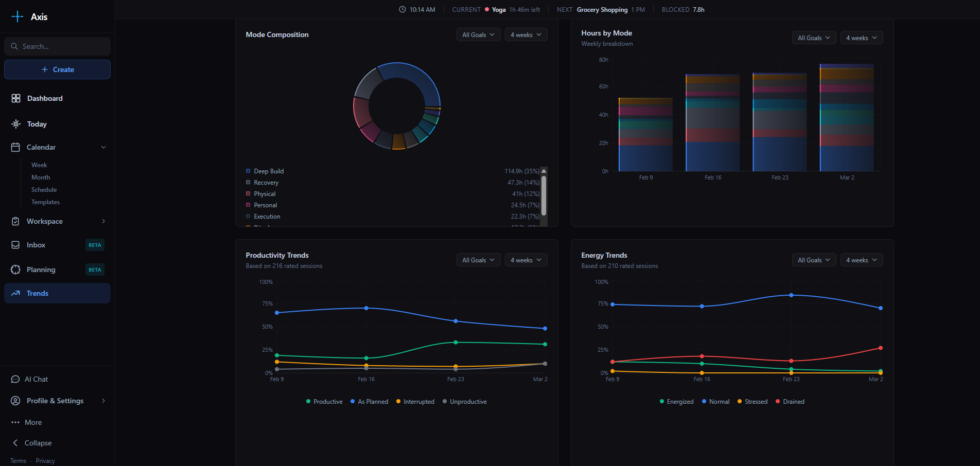
Task: Focus the Search input field
Action: 62,46
